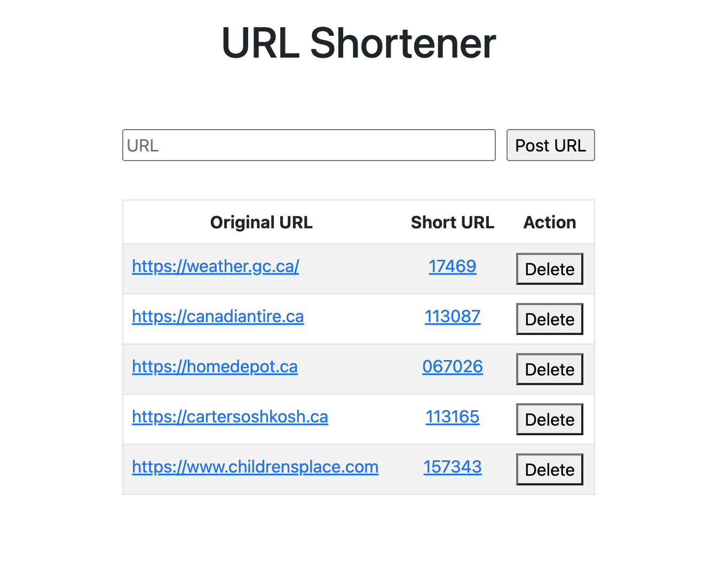Delete the cartersoshkosh.ca entry
The width and height of the screenshot is (728, 575).
click(549, 419)
